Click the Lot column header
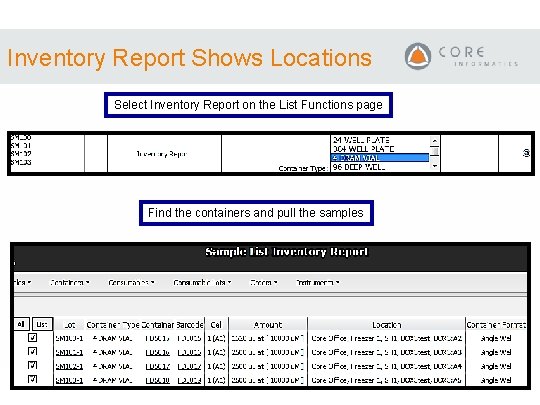The image size is (540, 405). (x=70, y=325)
